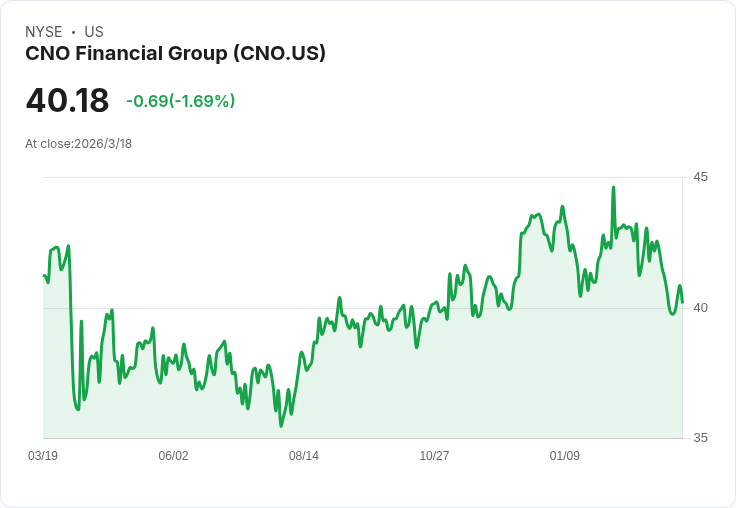The height and width of the screenshot is (508, 736).
Task: Select the 10/27 date on x-axis
Action: coord(434,456)
